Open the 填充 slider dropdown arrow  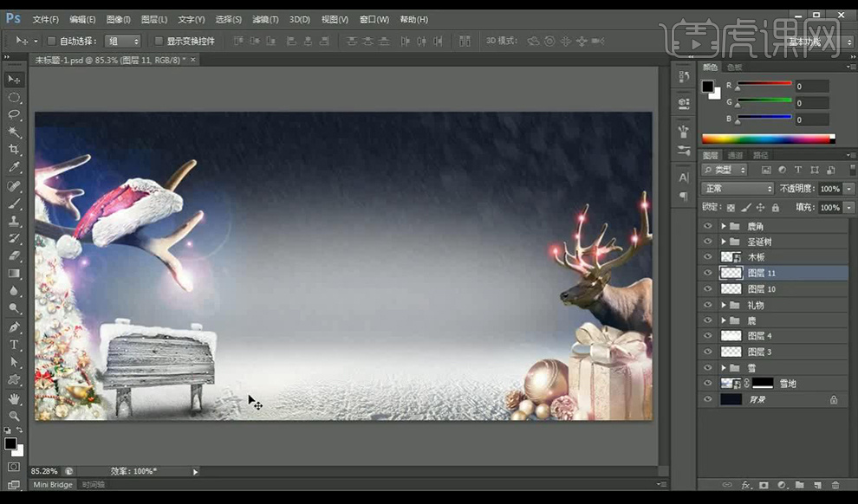pos(849,208)
